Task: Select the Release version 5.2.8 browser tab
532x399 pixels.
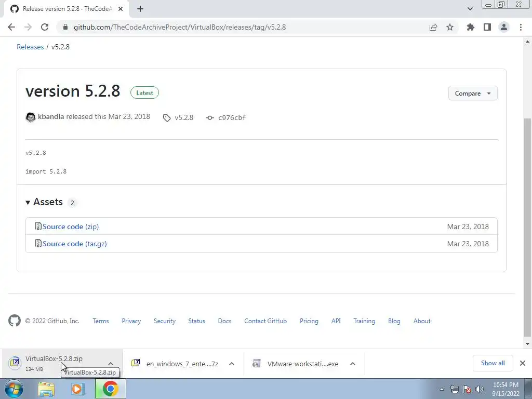Action: tap(66, 9)
